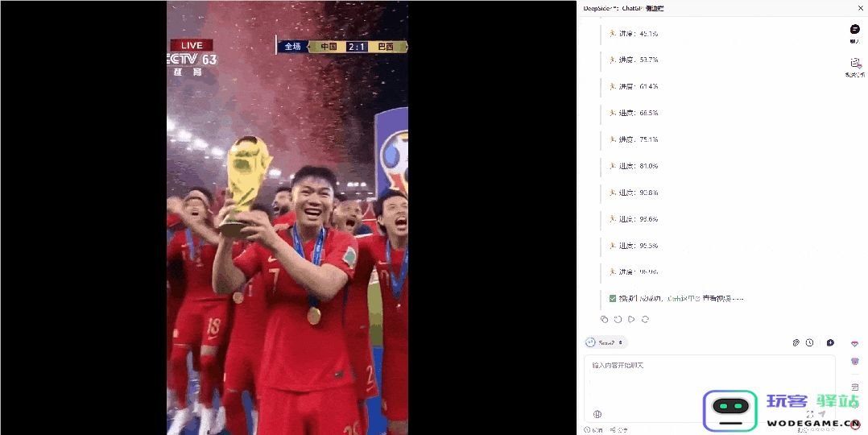The width and height of the screenshot is (868, 435).
Task: Start a new chat with the plus bubble icon
Action: pos(830,343)
